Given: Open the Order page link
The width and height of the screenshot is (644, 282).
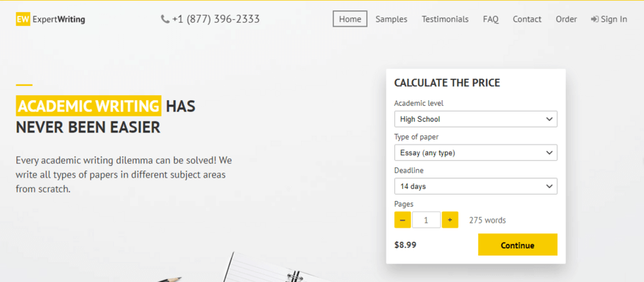Looking at the screenshot, I should click(567, 19).
